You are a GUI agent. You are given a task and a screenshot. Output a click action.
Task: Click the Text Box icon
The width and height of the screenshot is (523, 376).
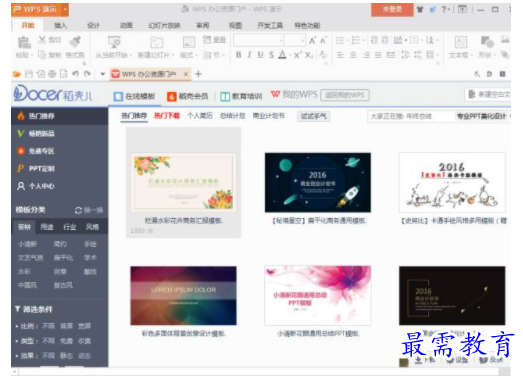coord(461,42)
